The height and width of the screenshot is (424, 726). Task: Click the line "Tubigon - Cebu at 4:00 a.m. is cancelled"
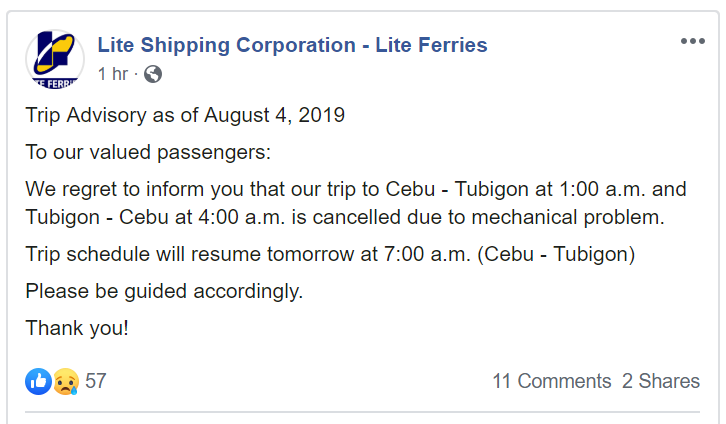(x=345, y=217)
